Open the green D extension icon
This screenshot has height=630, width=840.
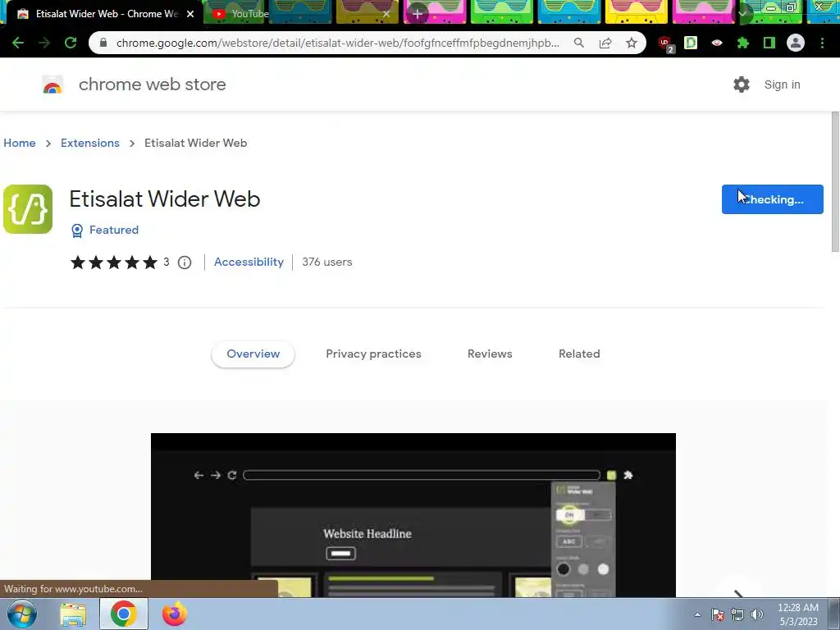[691, 43]
